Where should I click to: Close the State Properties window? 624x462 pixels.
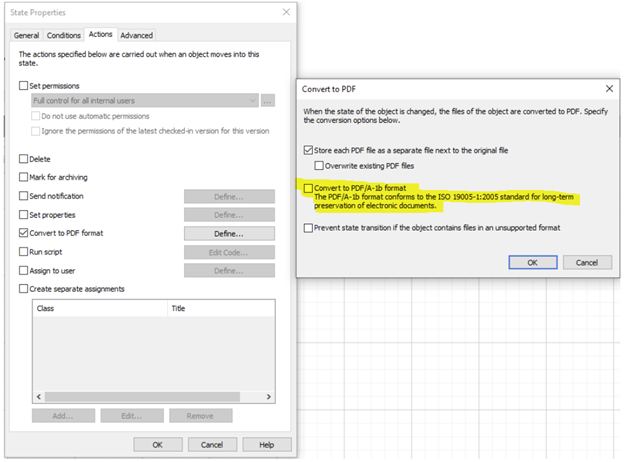point(286,12)
